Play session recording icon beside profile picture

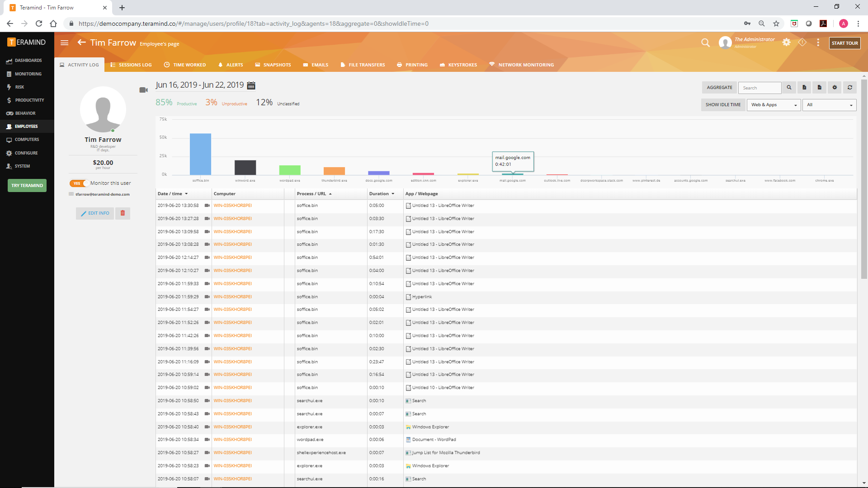click(x=143, y=90)
